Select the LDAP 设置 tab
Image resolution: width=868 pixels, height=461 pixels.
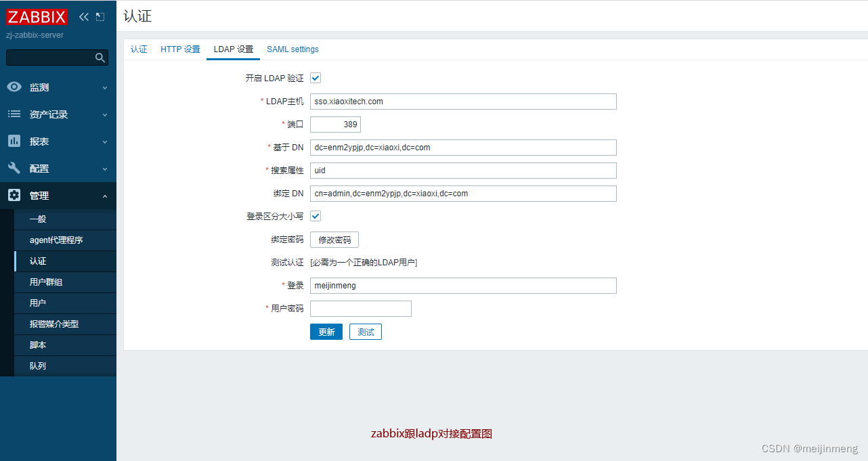(234, 49)
